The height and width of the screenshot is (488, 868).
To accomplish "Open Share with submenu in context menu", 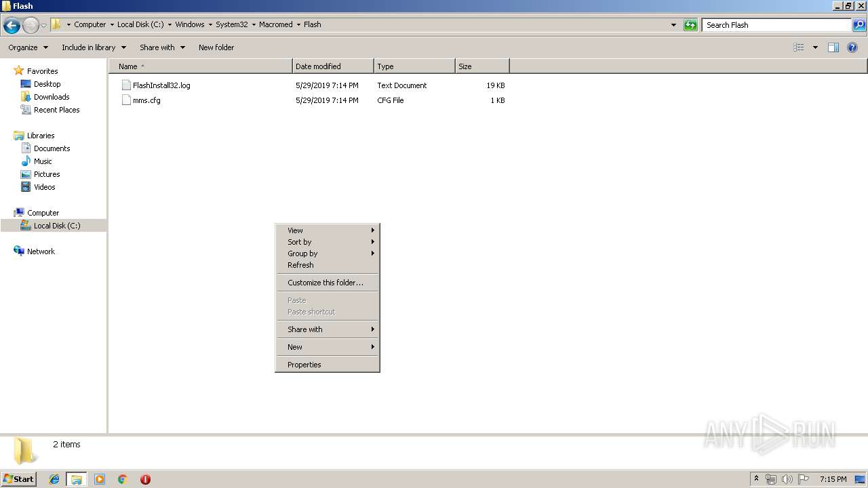I will (x=328, y=329).
